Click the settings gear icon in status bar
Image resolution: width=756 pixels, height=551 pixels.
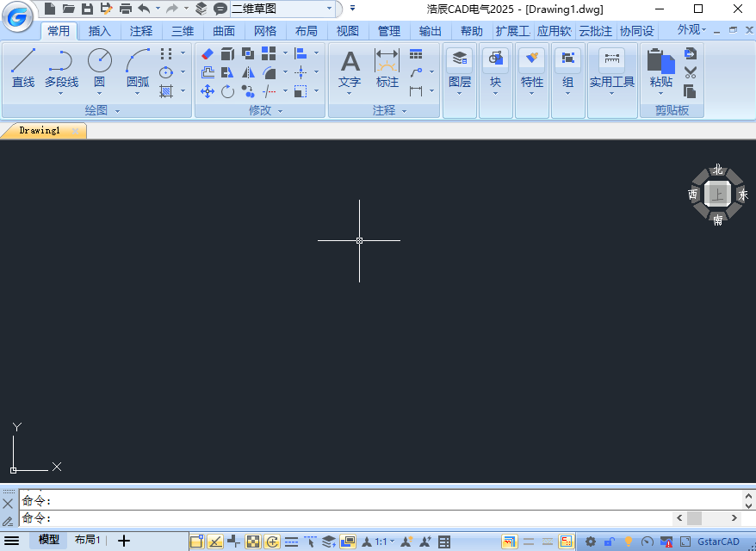[590, 542]
